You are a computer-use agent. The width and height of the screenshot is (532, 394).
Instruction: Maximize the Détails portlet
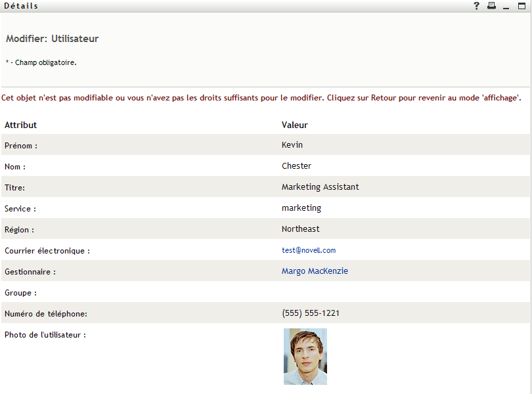(x=521, y=6)
